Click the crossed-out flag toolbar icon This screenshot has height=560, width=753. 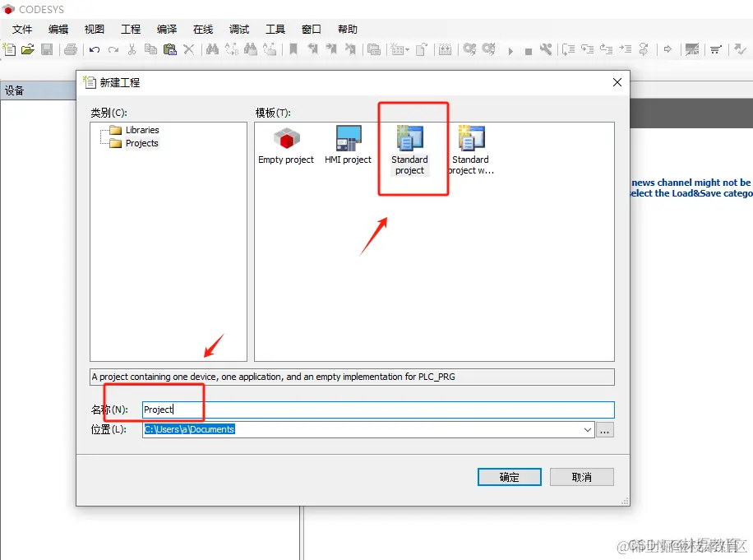pos(692,49)
